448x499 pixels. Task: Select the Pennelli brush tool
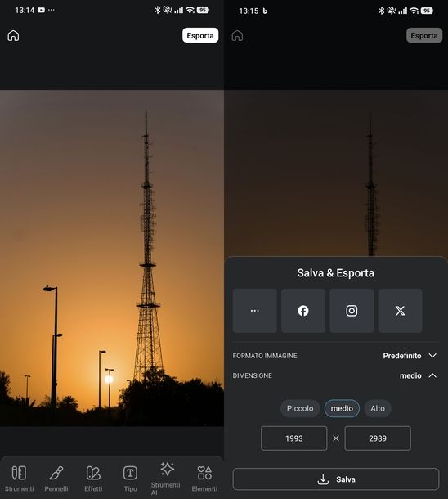[56, 473]
